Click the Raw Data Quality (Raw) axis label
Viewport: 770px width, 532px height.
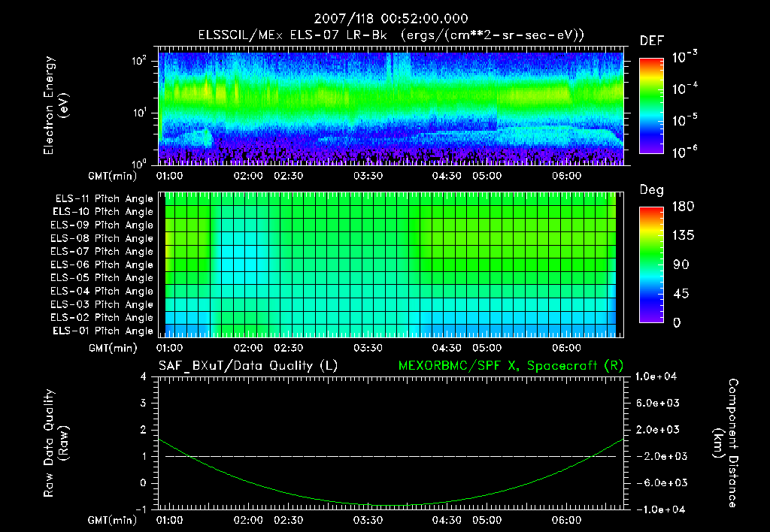click(56, 443)
